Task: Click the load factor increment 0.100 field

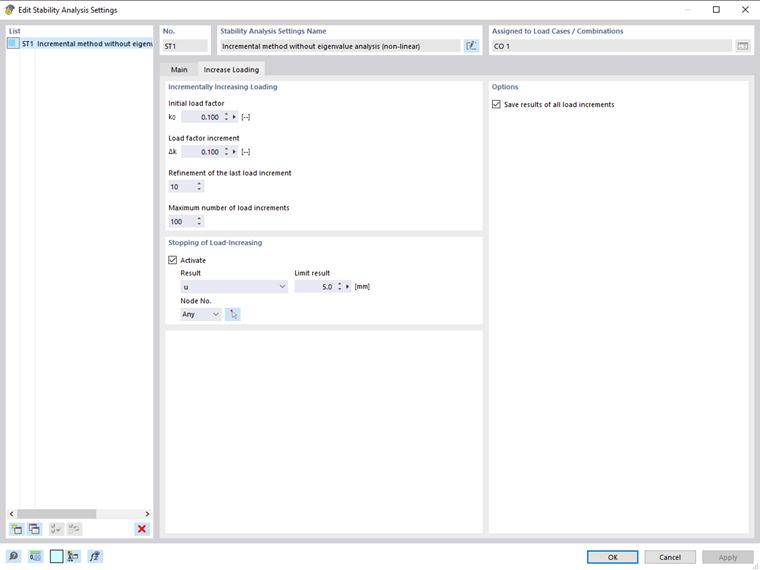Action: [202, 152]
